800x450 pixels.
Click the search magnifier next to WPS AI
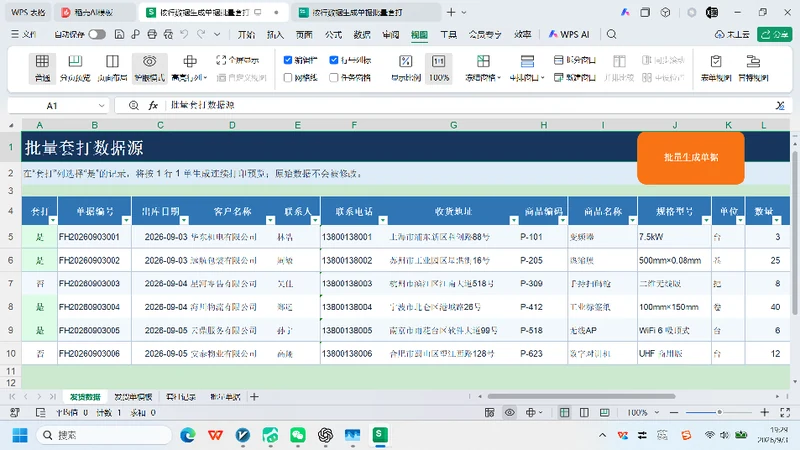click(x=611, y=34)
